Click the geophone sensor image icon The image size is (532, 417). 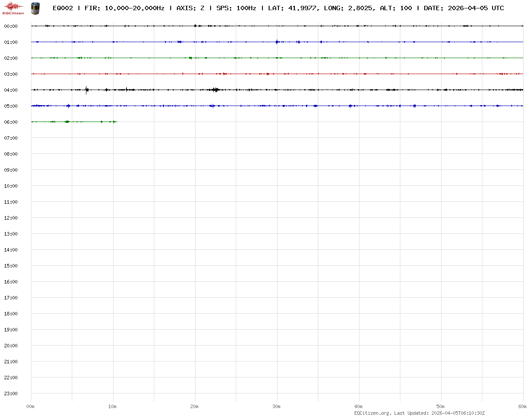pyautogui.click(x=35, y=8)
